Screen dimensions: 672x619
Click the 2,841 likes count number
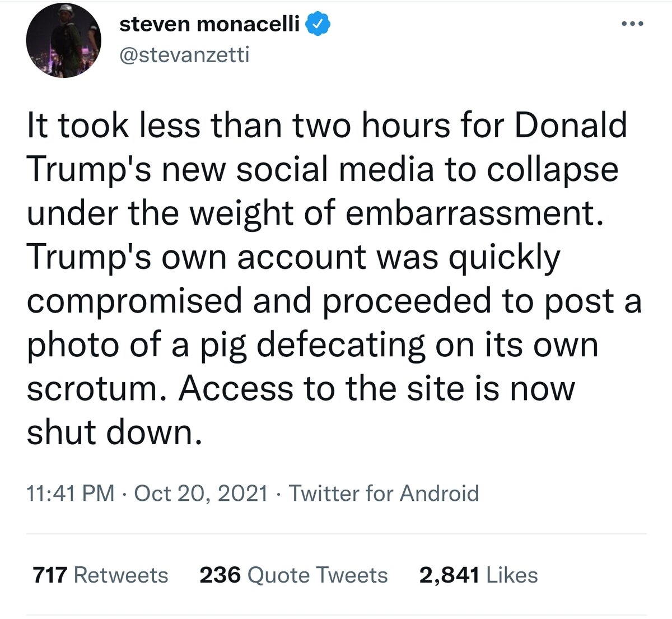449,575
